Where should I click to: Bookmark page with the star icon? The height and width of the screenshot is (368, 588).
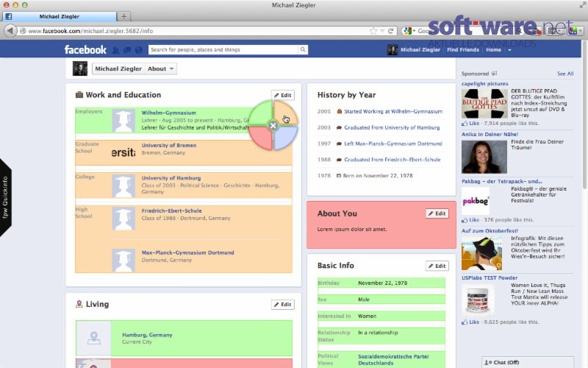point(373,31)
